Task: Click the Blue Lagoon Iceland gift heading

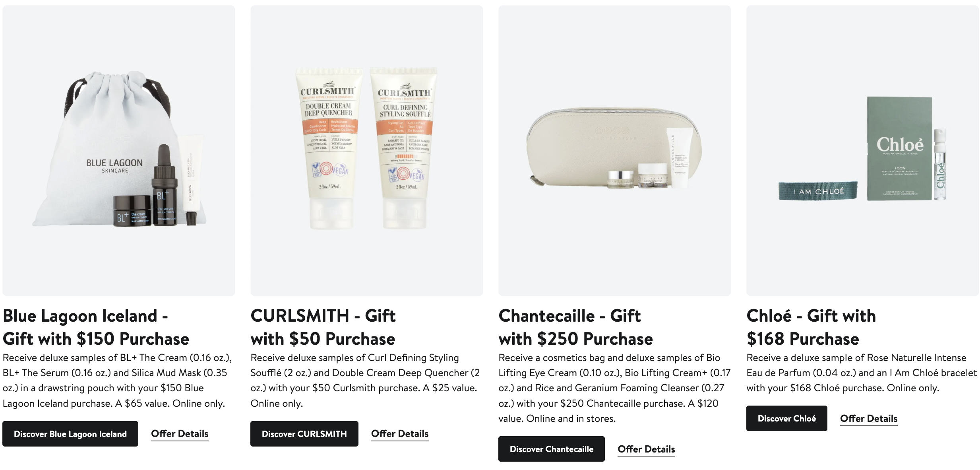Action: 96,327
